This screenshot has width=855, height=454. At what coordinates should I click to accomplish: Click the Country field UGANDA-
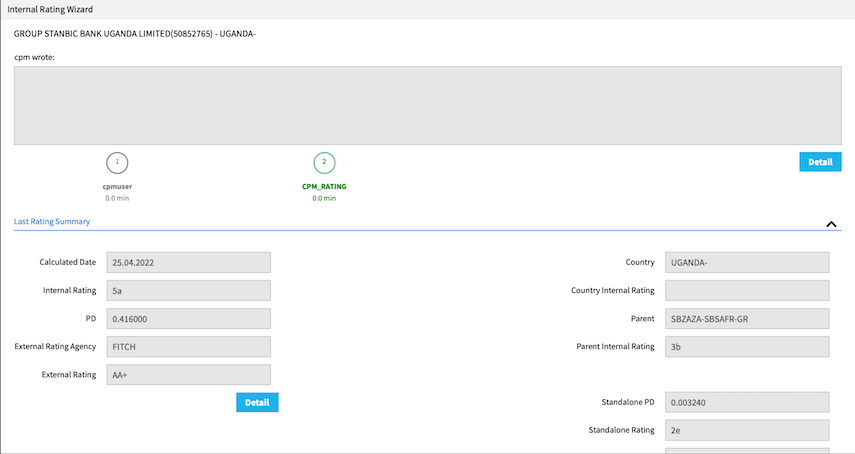coord(747,262)
